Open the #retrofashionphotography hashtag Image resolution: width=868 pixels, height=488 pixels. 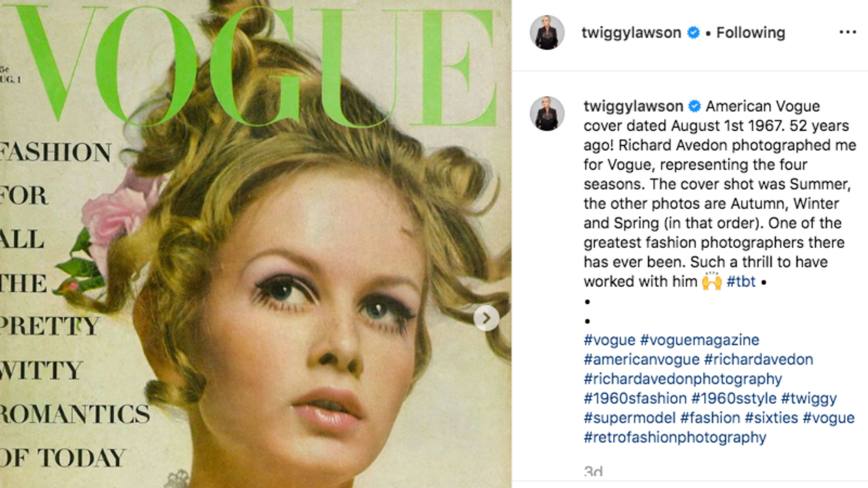pos(675,437)
